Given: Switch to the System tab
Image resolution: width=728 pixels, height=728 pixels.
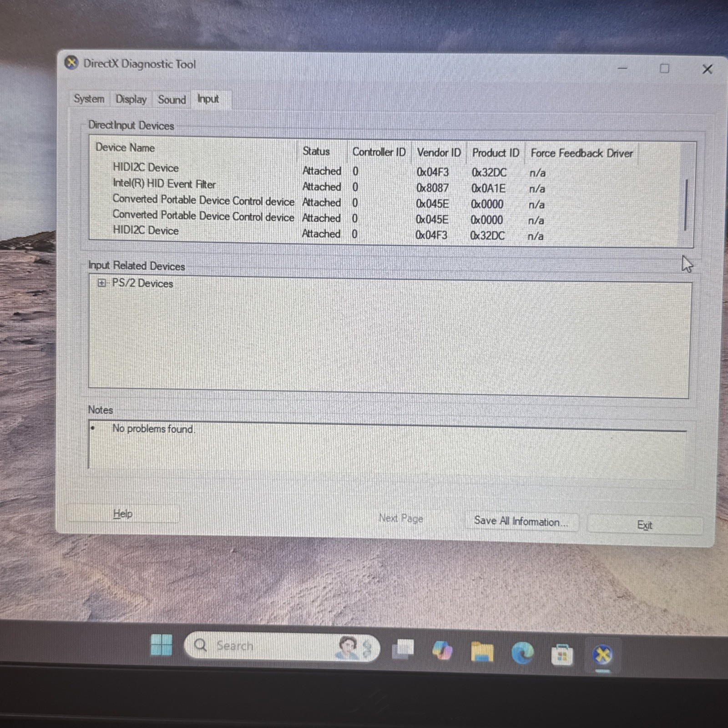Looking at the screenshot, I should tap(89, 99).
